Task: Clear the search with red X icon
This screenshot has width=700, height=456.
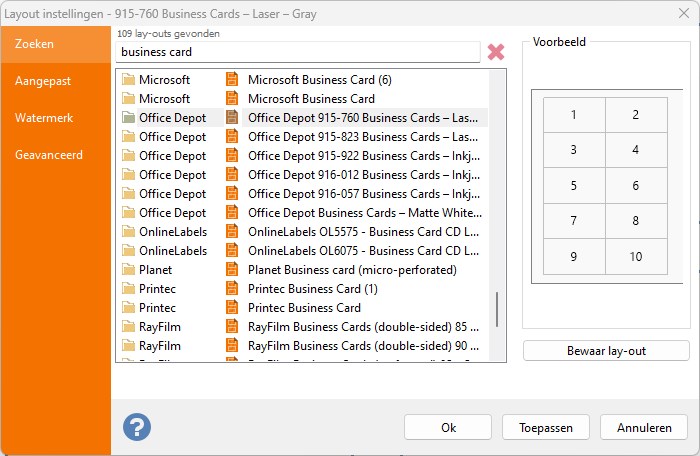Action: (x=496, y=52)
